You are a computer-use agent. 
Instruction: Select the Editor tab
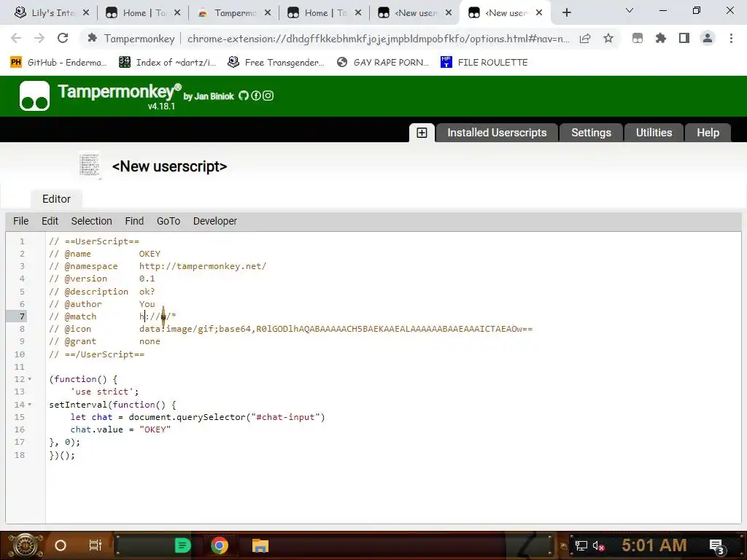56,199
